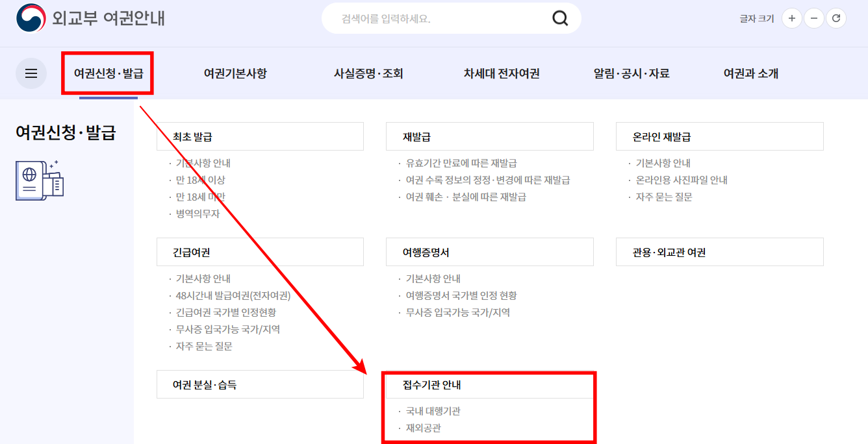
Task: Select the 온라인 재발급 section header
Action: point(720,136)
